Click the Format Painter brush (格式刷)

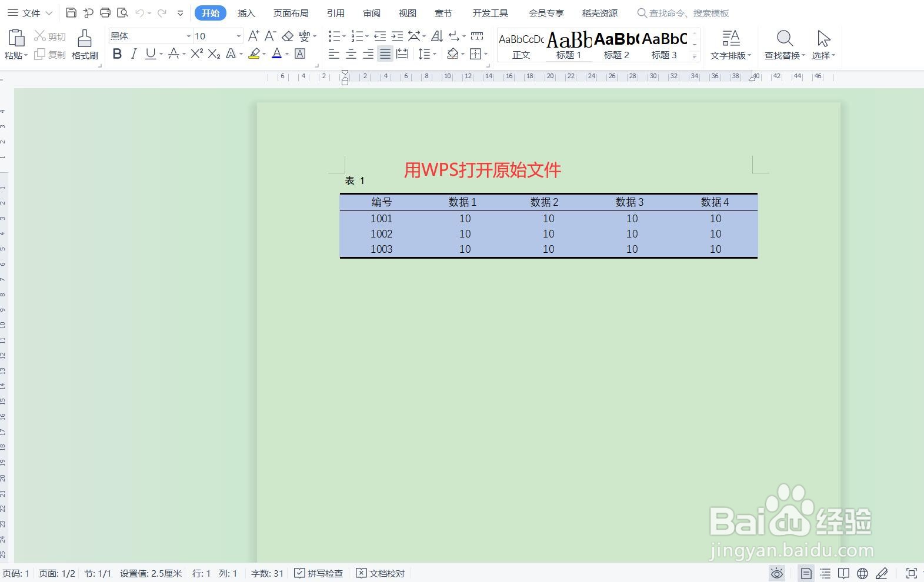(x=85, y=45)
